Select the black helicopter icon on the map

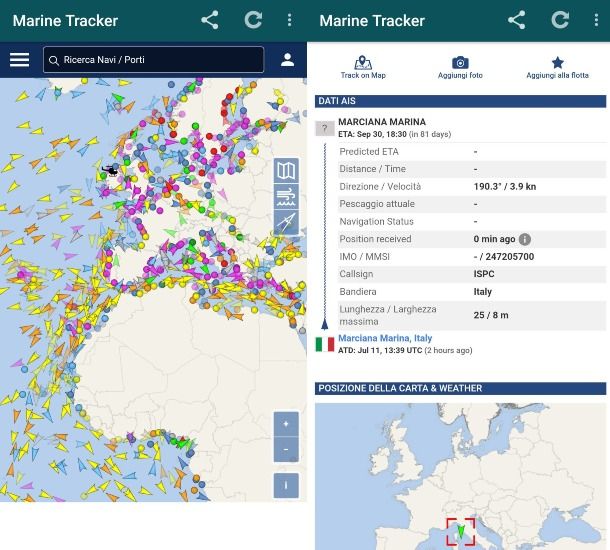coord(110,170)
